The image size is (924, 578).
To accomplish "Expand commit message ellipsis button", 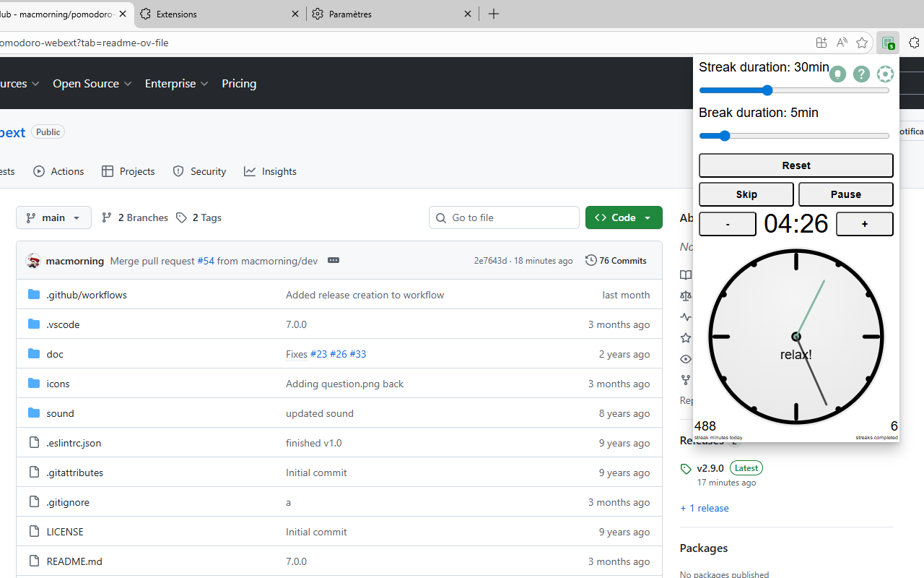I will coord(333,260).
